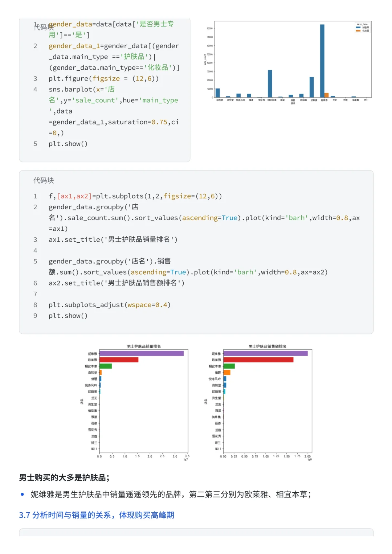Click the plt.show() line in the first code block
The width and height of the screenshot is (392, 554).
pos(68,144)
